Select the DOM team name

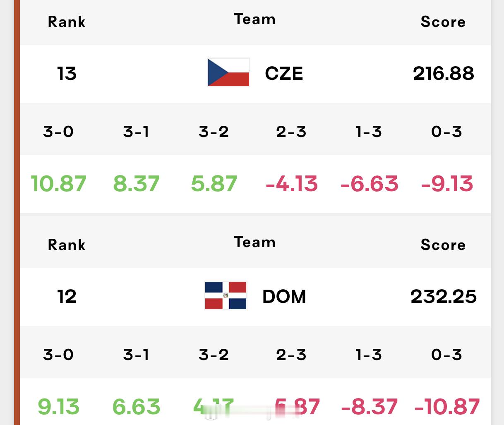pyautogui.click(x=284, y=296)
